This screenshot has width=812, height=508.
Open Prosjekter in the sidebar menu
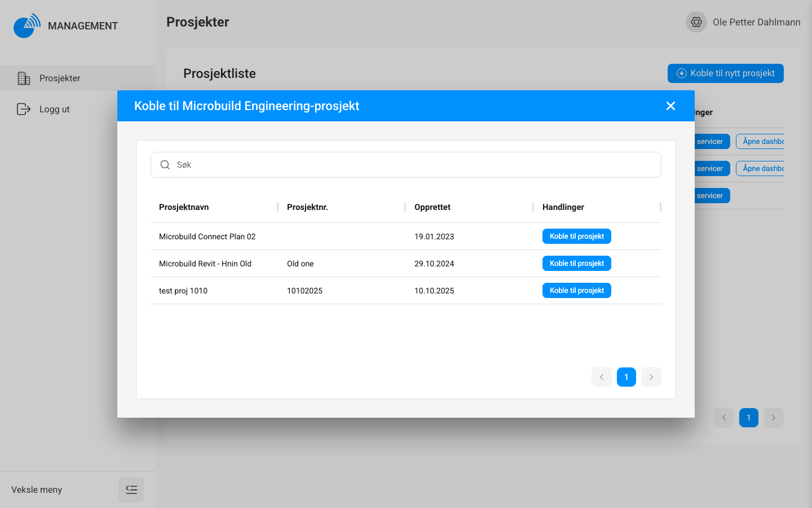point(77,78)
